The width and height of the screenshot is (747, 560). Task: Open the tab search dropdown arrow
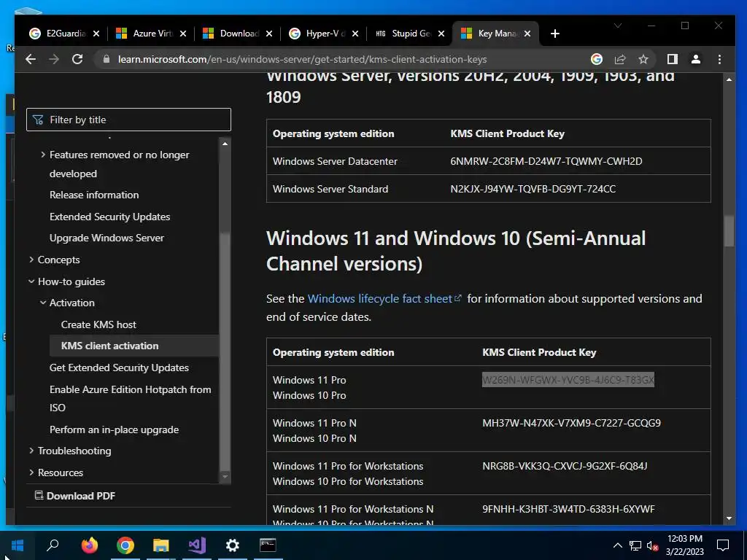click(617, 26)
